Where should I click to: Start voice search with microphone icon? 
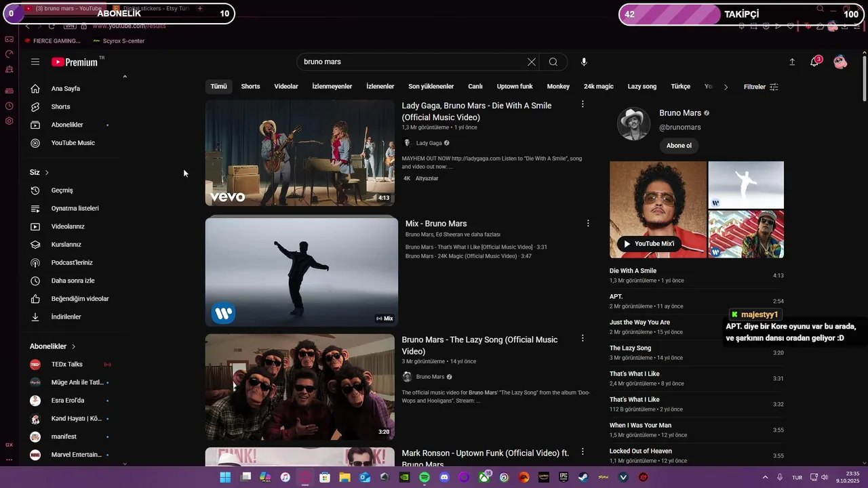(x=584, y=62)
